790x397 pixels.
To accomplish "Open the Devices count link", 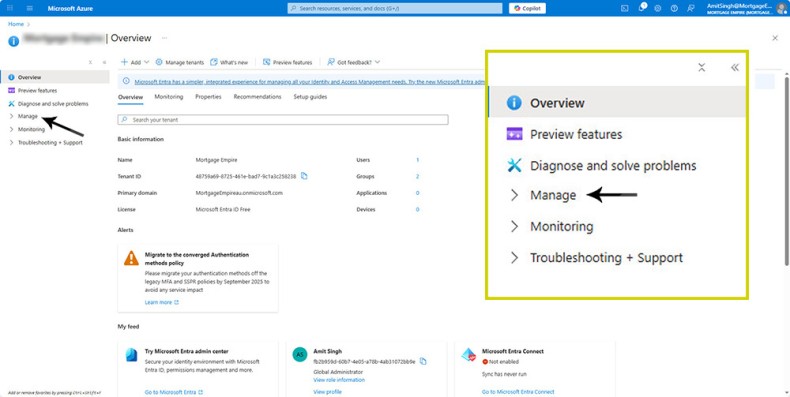I will click(x=417, y=209).
